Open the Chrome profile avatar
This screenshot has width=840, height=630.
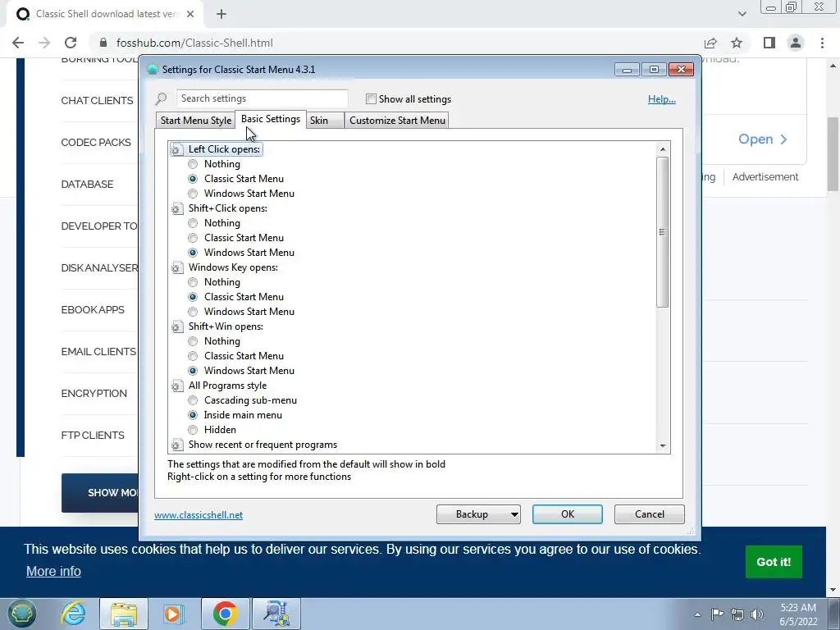[x=796, y=43]
